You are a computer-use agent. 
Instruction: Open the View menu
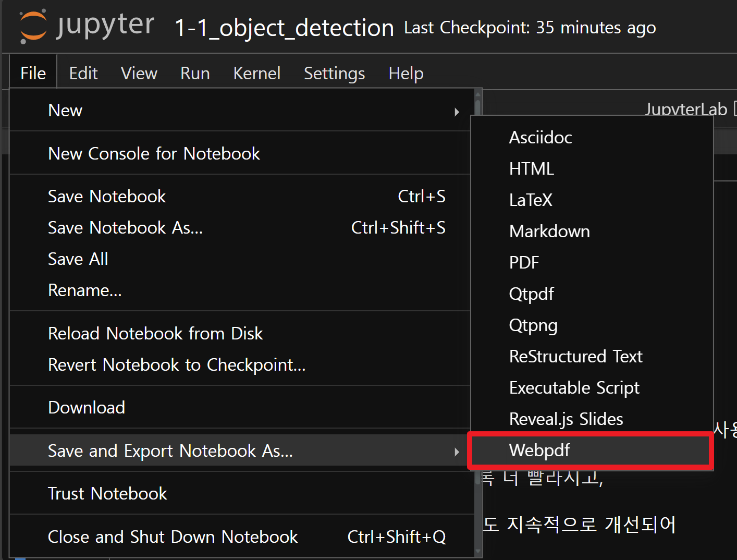click(139, 73)
